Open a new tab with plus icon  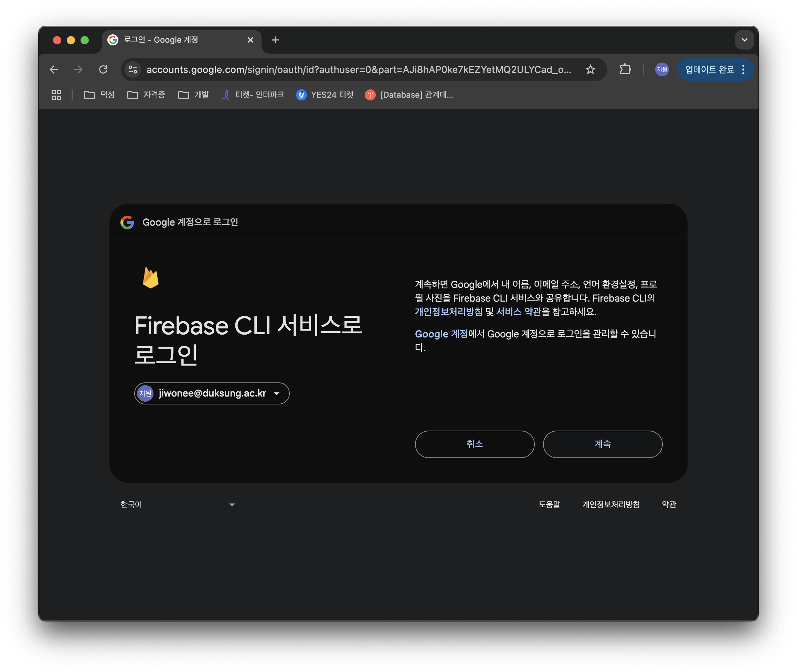[275, 40]
